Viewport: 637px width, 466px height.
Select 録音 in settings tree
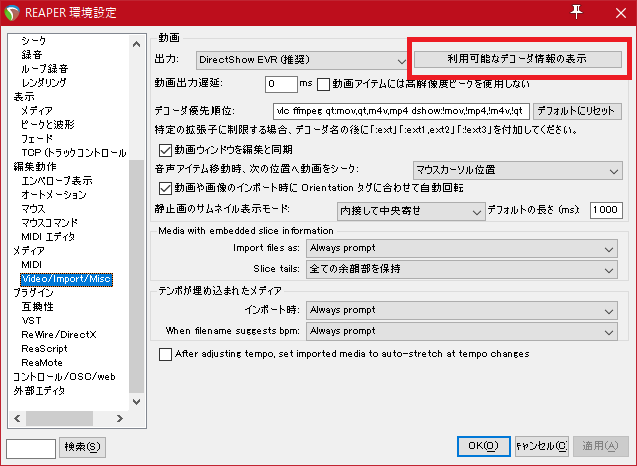32,54
